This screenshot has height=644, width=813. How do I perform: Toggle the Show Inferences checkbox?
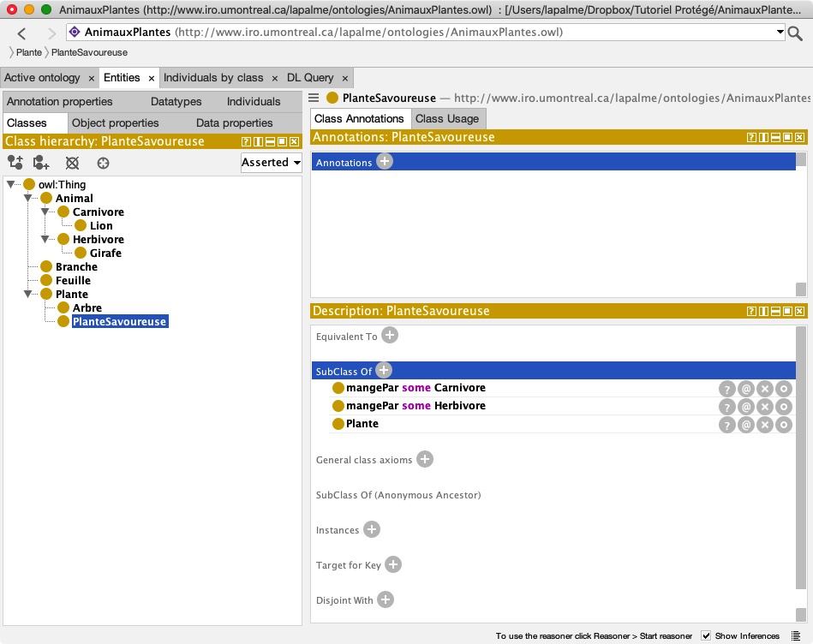pos(706,635)
